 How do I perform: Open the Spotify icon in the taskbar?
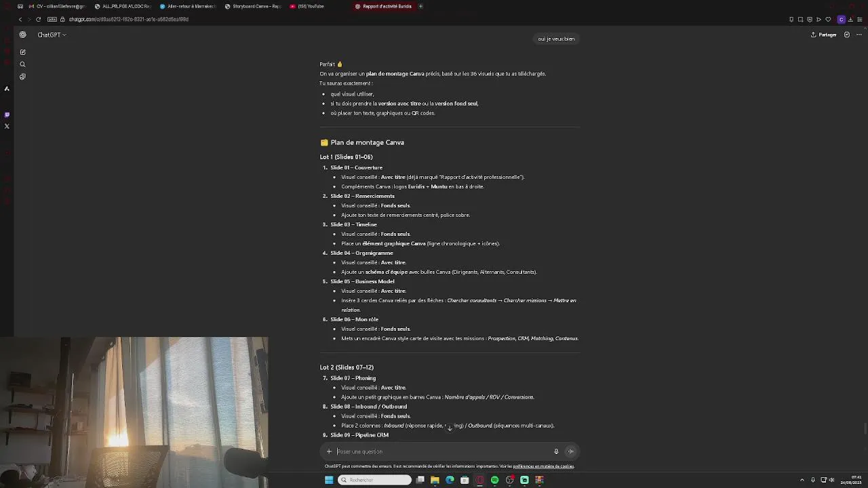494,480
